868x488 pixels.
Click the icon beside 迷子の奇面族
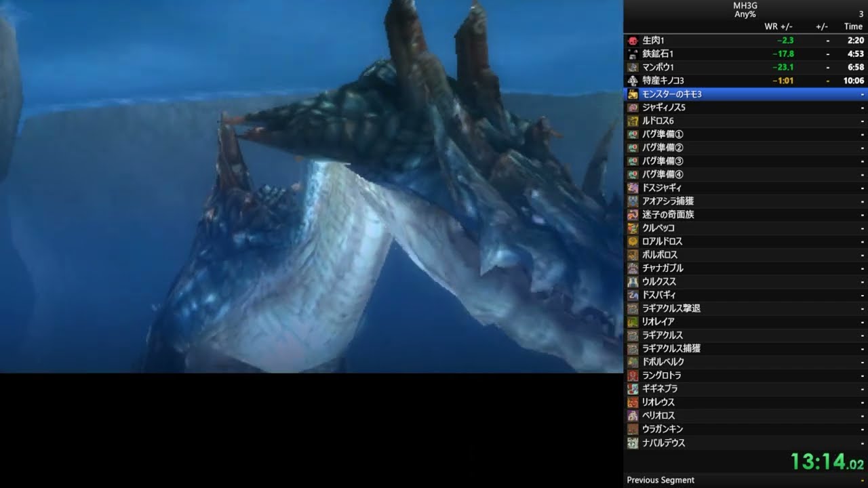point(633,215)
